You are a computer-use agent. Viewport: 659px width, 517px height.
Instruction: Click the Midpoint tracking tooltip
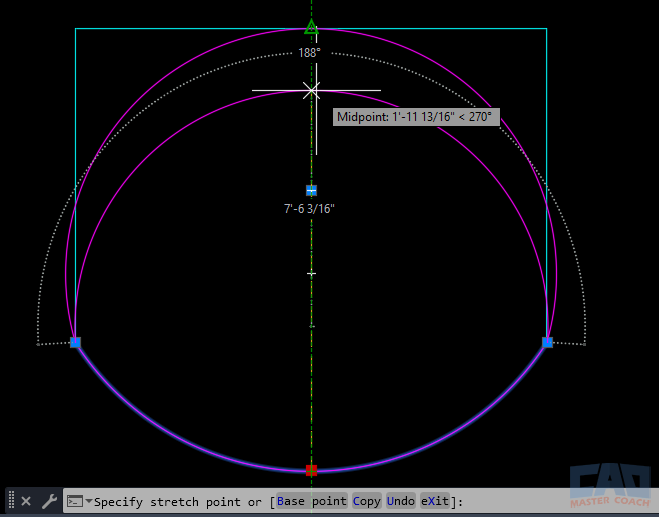[416, 117]
